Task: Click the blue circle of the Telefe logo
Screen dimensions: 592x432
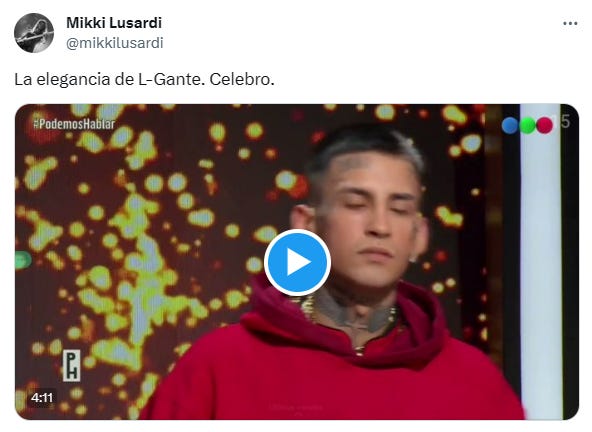Action: 510,125
